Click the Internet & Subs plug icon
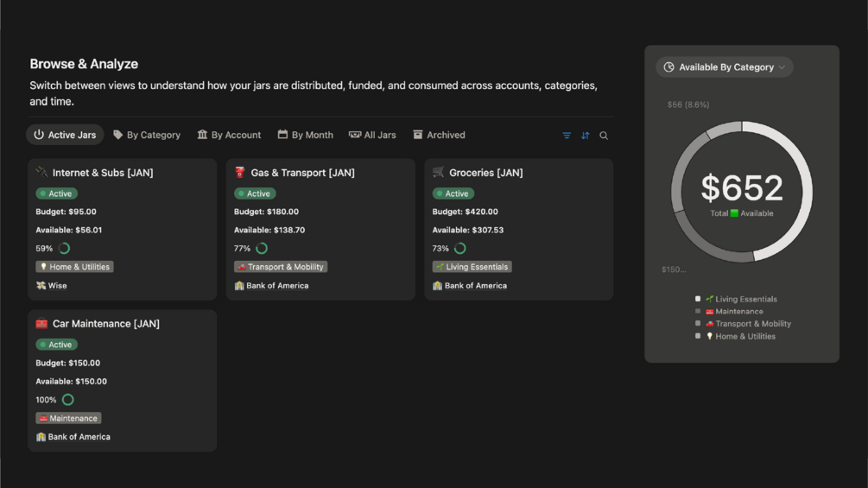Screen dimensions: 868x488 pos(41,173)
